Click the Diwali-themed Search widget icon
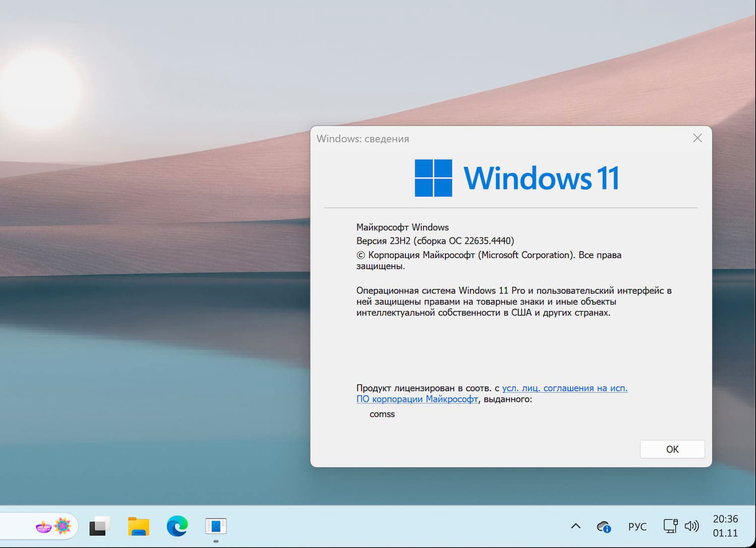Viewport: 756px width, 548px height. 42,526
